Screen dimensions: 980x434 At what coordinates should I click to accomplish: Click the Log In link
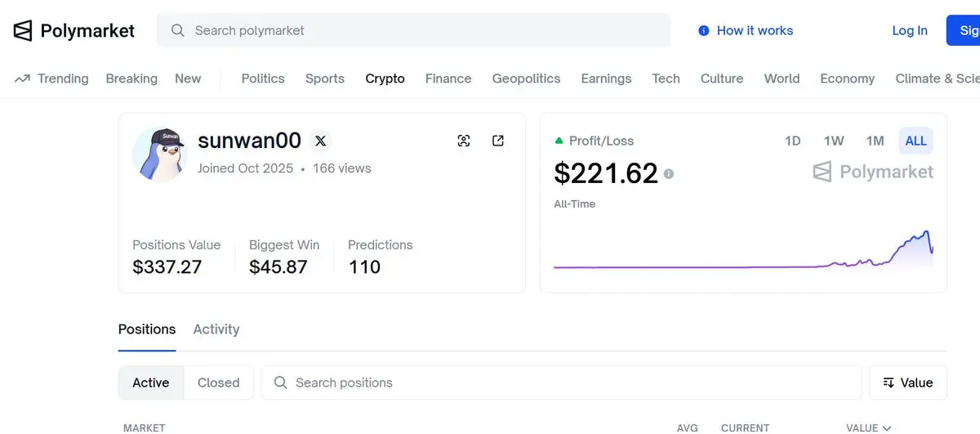tap(909, 30)
